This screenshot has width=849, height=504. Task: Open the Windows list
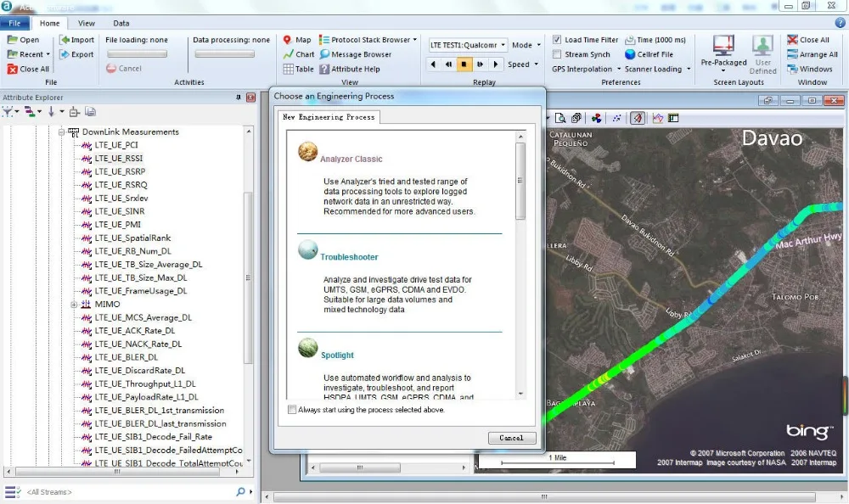click(x=809, y=69)
